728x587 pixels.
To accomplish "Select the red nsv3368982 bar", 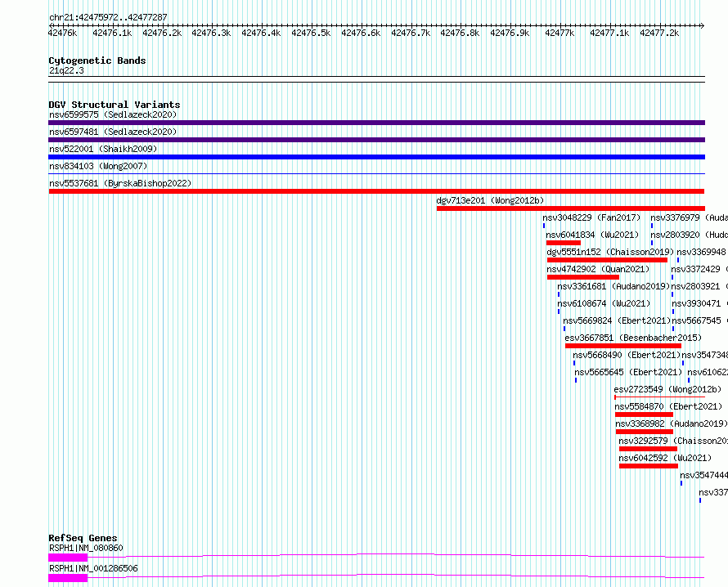I will coord(645,432).
